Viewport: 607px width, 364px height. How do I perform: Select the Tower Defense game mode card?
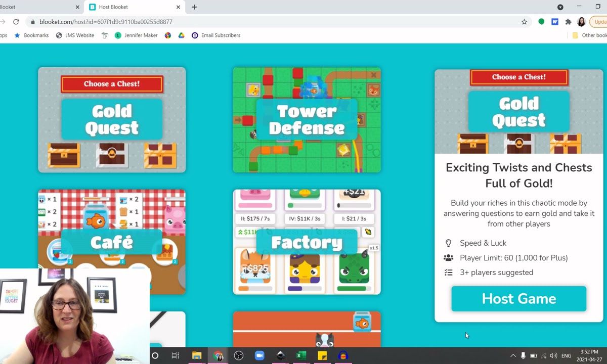coord(307,120)
